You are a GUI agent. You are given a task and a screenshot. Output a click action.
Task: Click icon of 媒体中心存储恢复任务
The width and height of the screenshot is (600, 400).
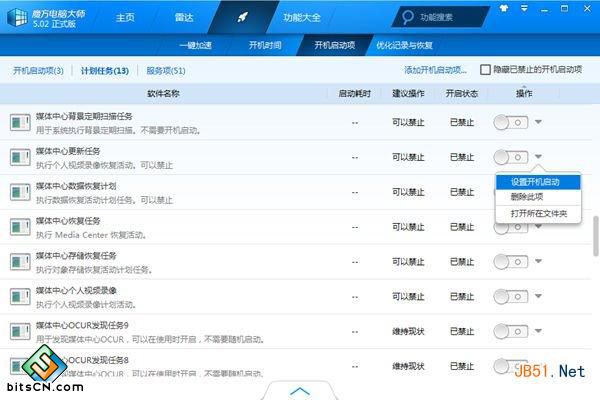[x=20, y=262]
